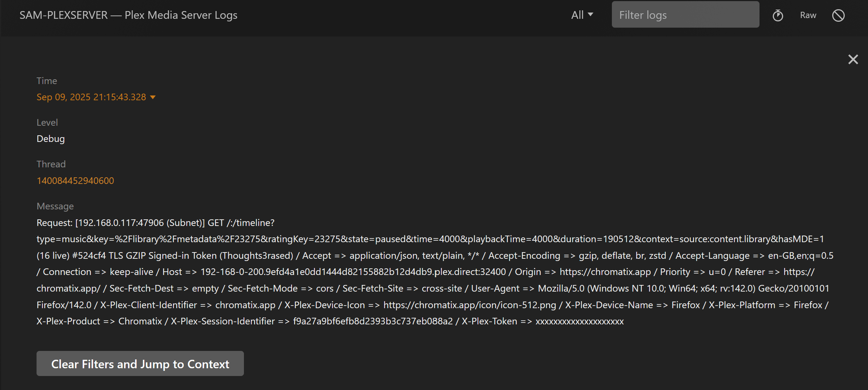
Task: Toggle the Raw log view
Action: [808, 15]
